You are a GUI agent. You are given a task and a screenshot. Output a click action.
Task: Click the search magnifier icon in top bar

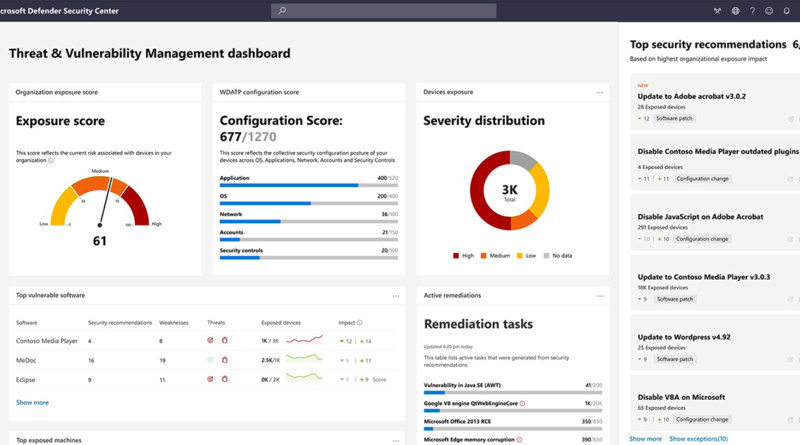[282, 11]
